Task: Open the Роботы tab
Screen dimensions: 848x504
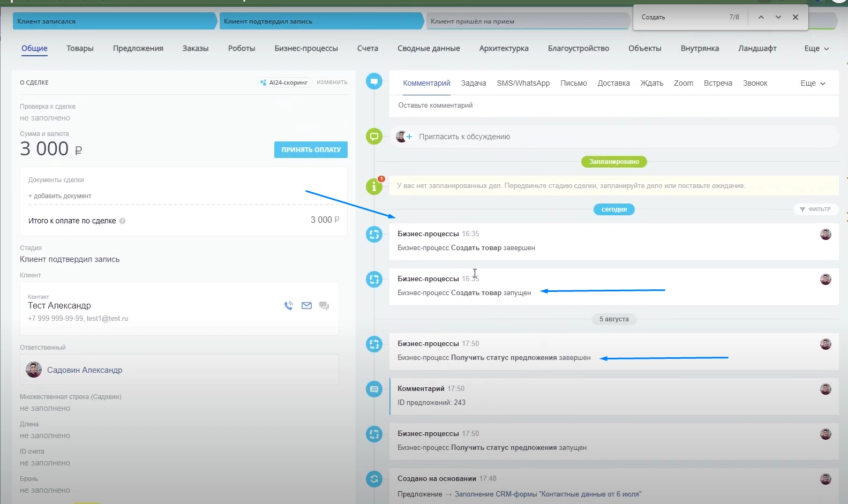Action: point(242,48)
